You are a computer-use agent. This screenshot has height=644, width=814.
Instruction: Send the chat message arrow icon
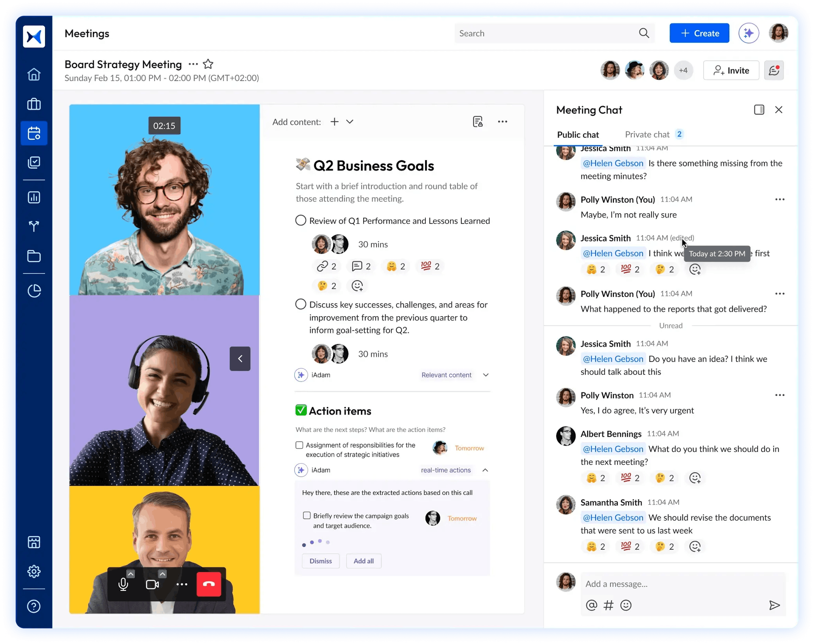pos(774,605)
